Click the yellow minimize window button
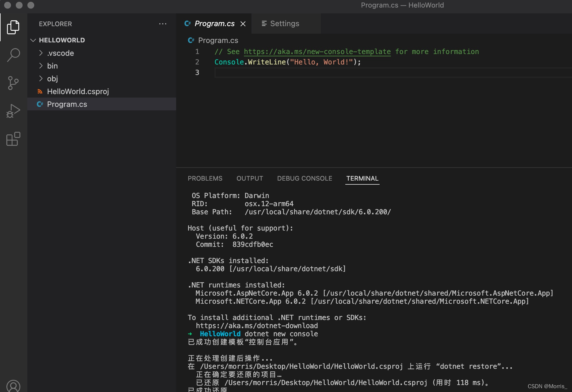572x392 pixels. 19,5
